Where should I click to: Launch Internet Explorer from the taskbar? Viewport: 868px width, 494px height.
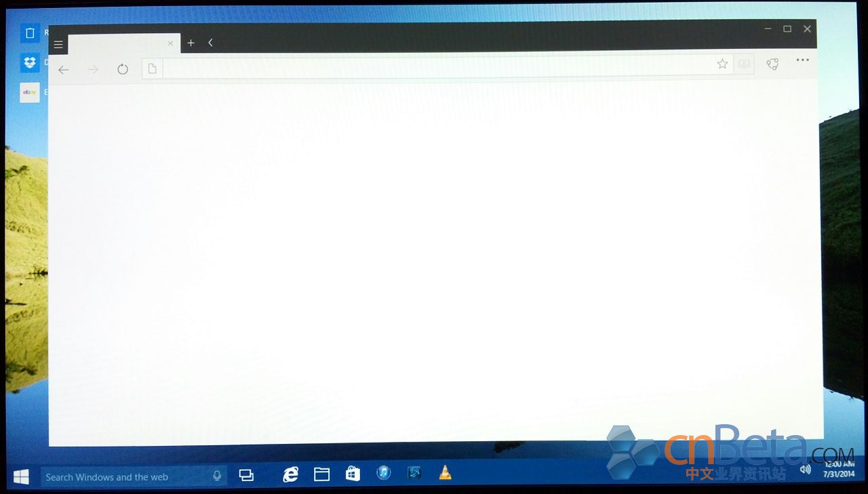point(291,474)
